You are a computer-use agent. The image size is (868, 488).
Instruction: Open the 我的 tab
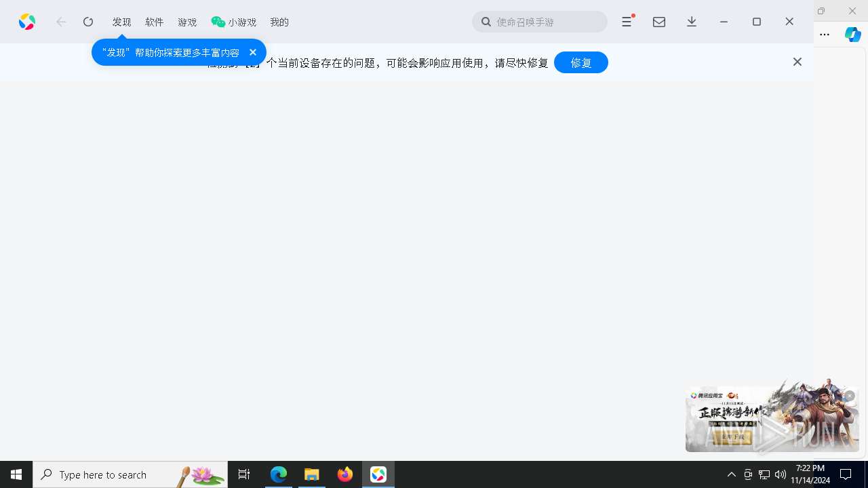[279, 22]
